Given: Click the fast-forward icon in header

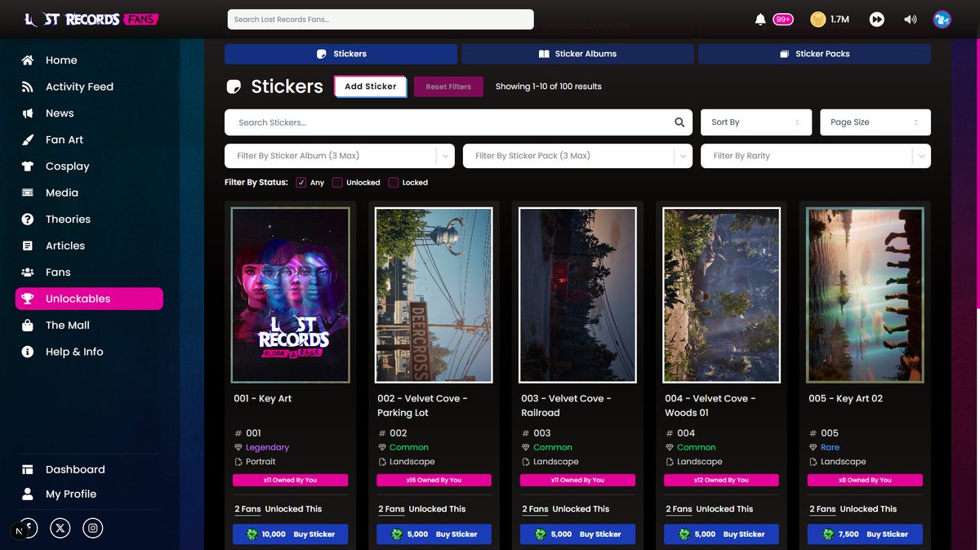Looking at the screenshot, I should (877, 20).
